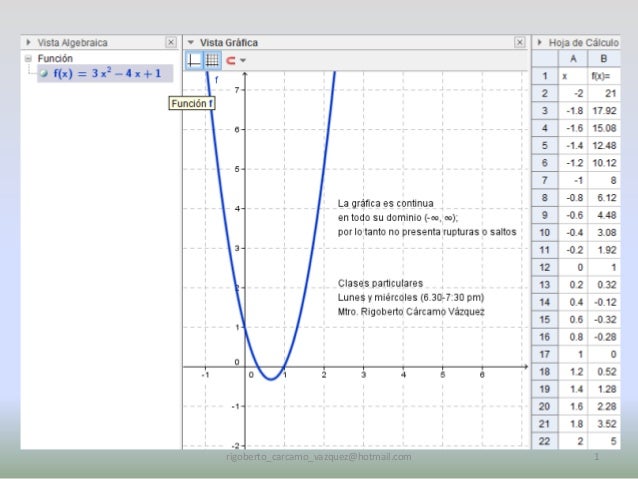Select row 12 header in spreadsheet
Image resolution: width=638 pixels, height=479 pixels.
point(544,267)
